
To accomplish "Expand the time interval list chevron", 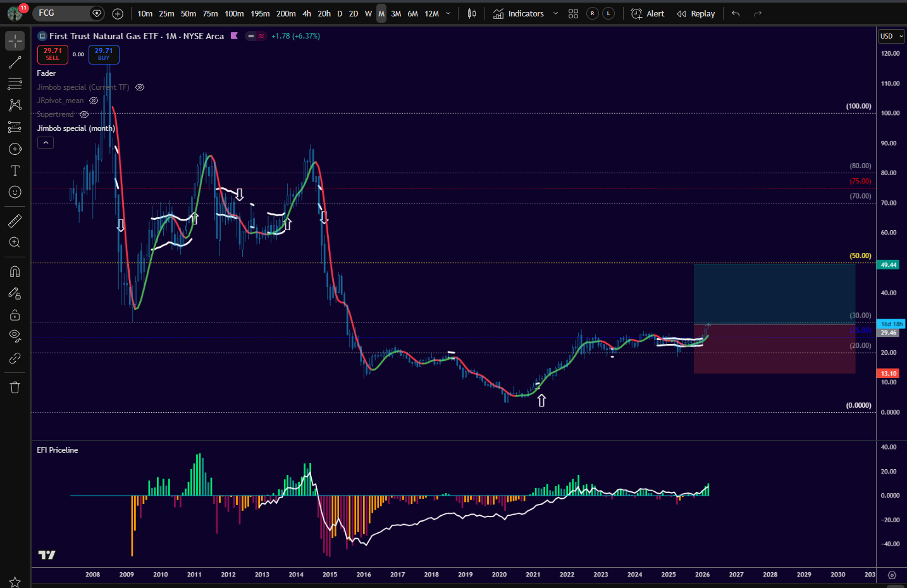I will pyautogui.click(x=448, y=13).
